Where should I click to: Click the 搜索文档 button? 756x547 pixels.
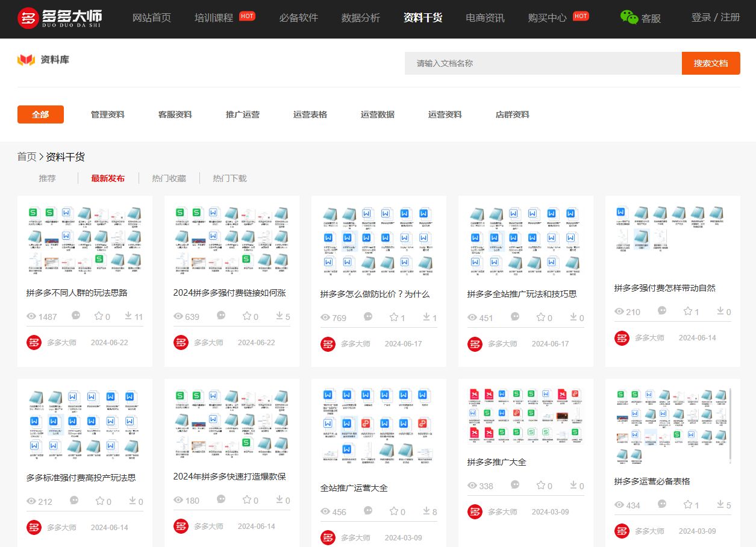[x=711, y=63]
